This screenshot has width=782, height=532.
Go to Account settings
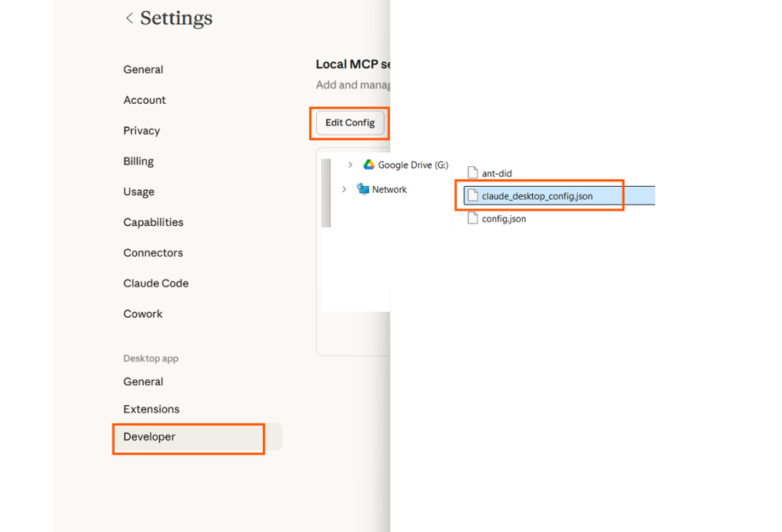click(145, 100)
